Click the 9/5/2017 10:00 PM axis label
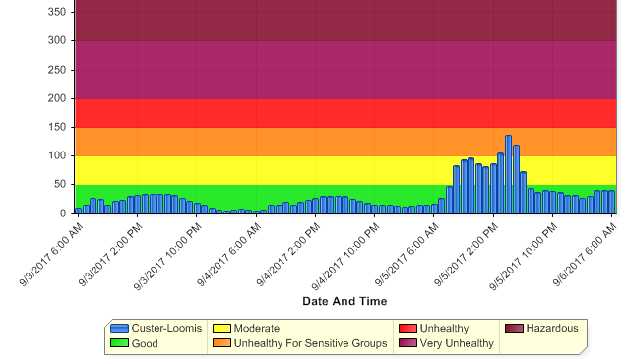The height and width of the screenshot is (364, 626). click(x=524, y=256)
